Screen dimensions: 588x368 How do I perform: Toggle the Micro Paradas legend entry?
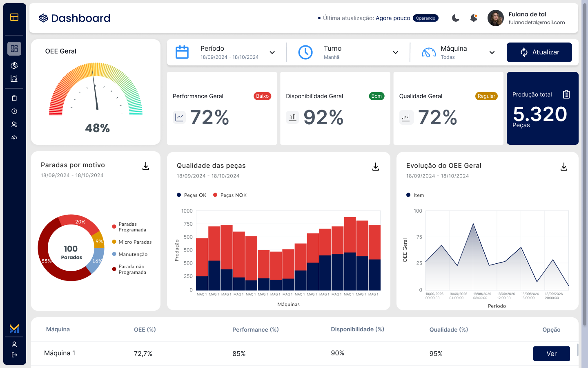(132, 242)
